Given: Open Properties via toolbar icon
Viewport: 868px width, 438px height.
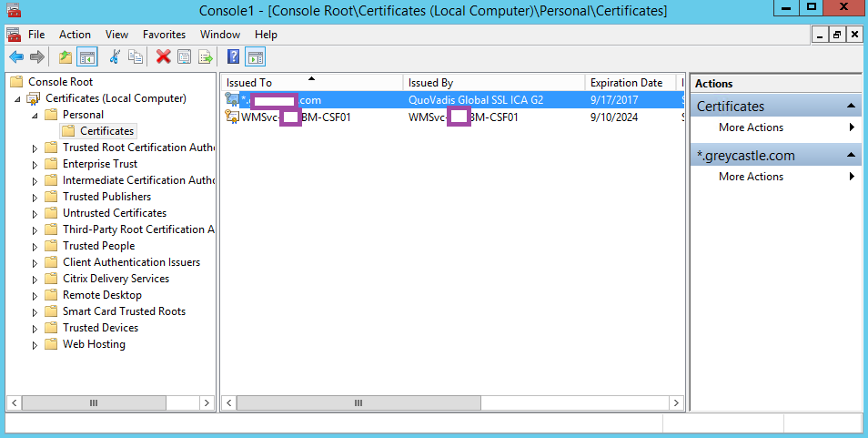Looking at the screenshot, I should point(185,56).
